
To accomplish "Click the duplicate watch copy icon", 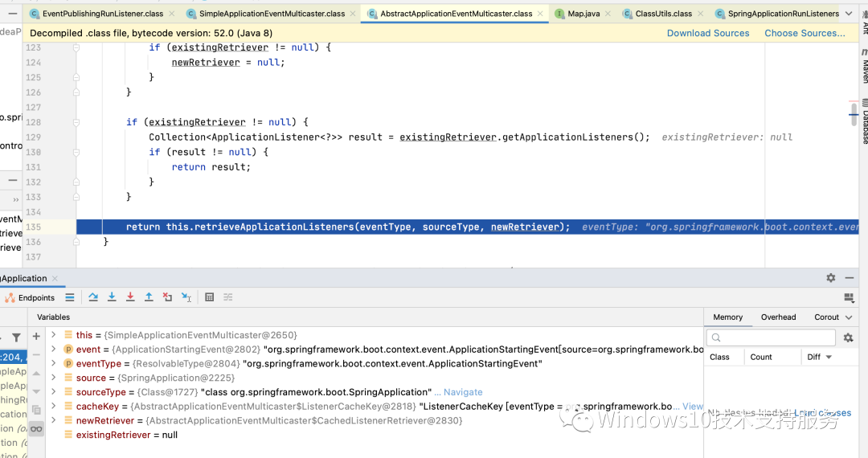I will pos(36,410).
